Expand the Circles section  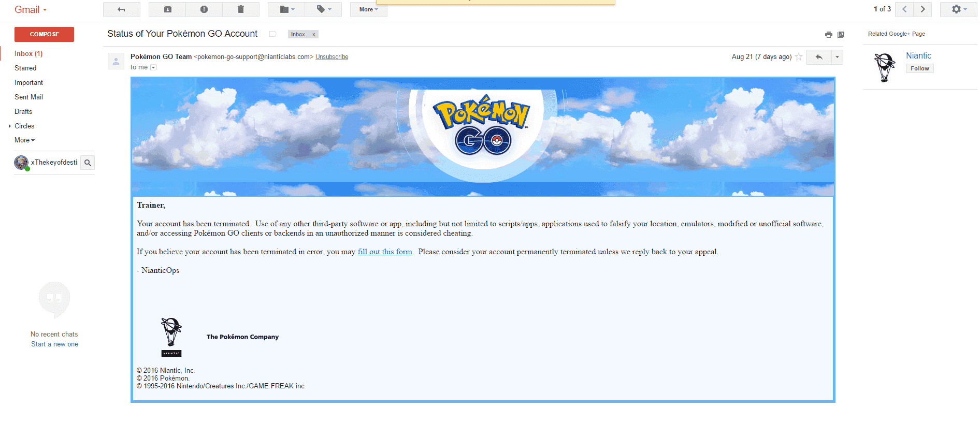tap(10, 126)
